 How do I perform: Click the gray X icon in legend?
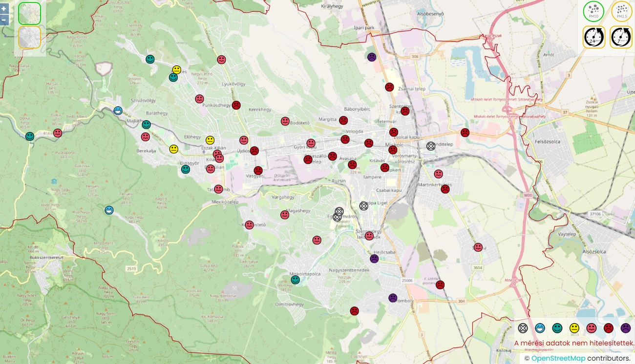pos(523,328)
